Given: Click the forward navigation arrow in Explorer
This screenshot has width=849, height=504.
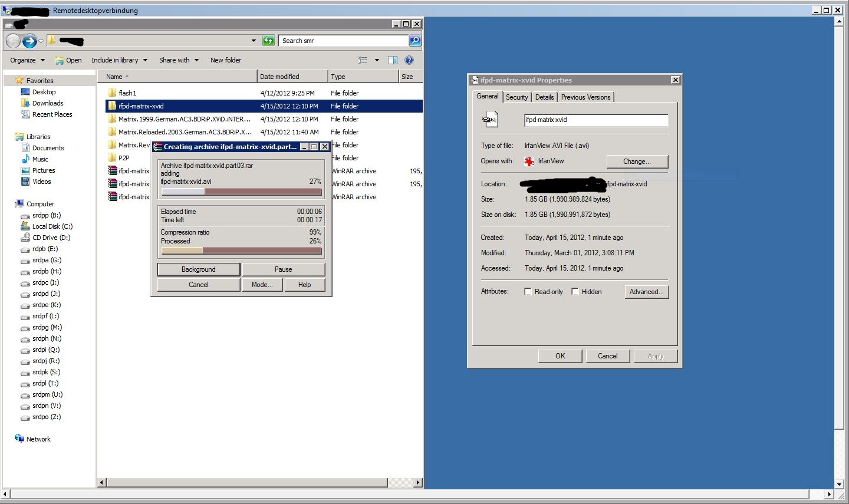Looking at the screenshot, I should click(29, 41).
